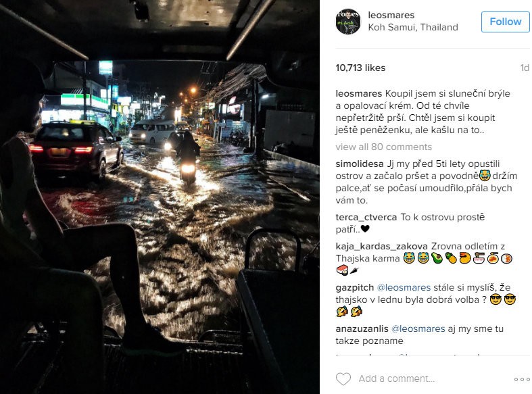The height and width of the screenshot is (394, 532).
Task: Open gazpitch commenter profile
Action: point(354,288)
